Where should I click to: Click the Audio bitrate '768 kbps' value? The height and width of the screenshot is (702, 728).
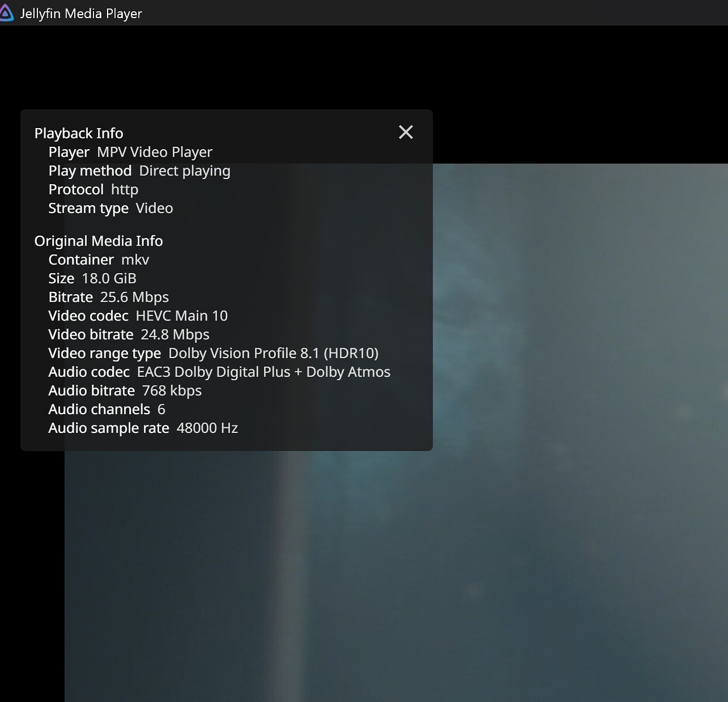pyautogui.click(x=172, y=391)
